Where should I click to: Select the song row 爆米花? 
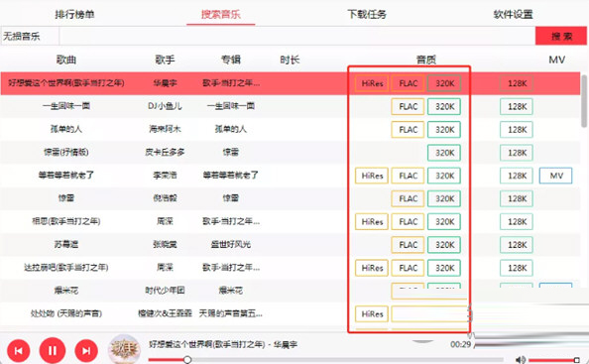tap(290, 291)
